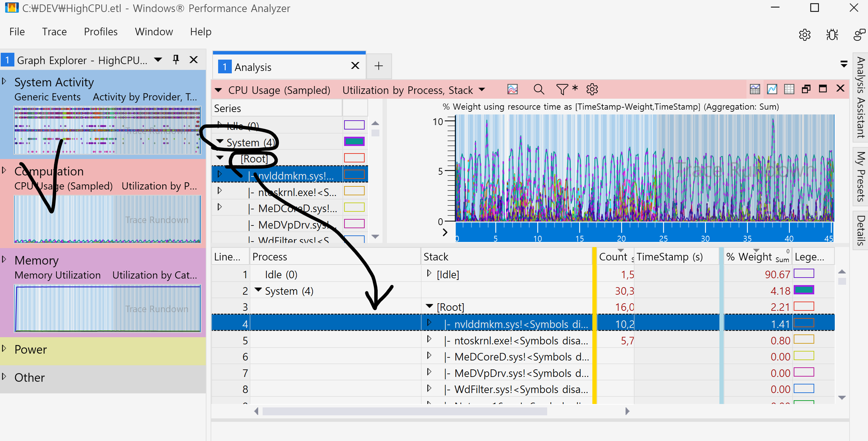Open the Analysis Assistant side panel

[861, 97]
